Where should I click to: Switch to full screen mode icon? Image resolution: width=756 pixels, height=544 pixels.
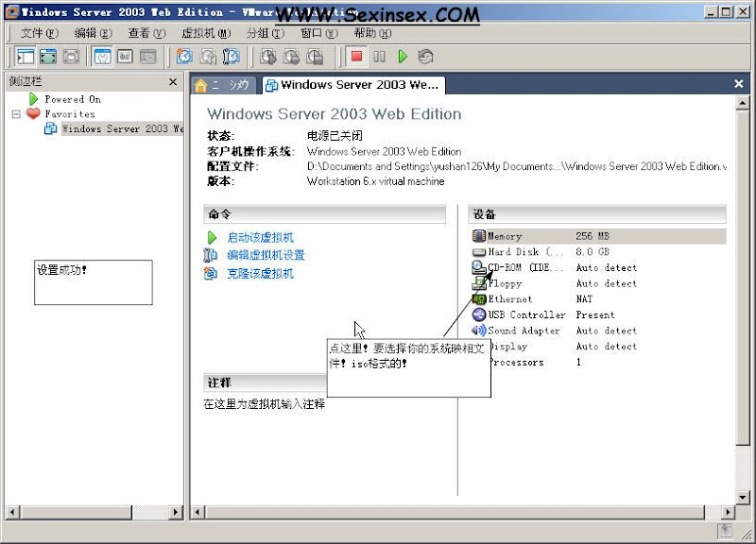point(48,57)
